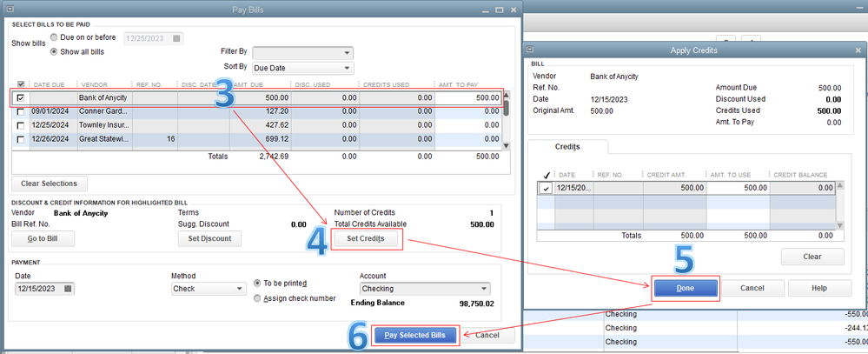This screenshot has height=354, width=868.
Task: Click the payment Date field 12/15/2023
Action: click(45, 289)
